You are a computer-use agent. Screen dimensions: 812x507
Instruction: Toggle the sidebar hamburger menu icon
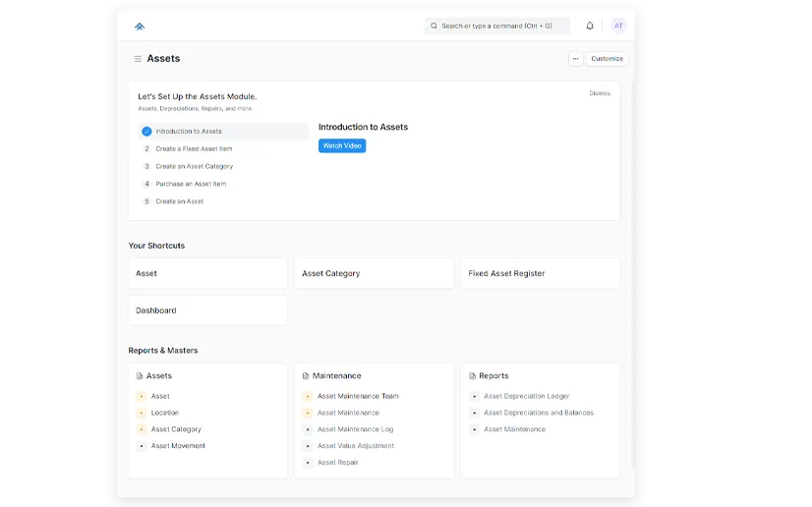coord(138,59)
